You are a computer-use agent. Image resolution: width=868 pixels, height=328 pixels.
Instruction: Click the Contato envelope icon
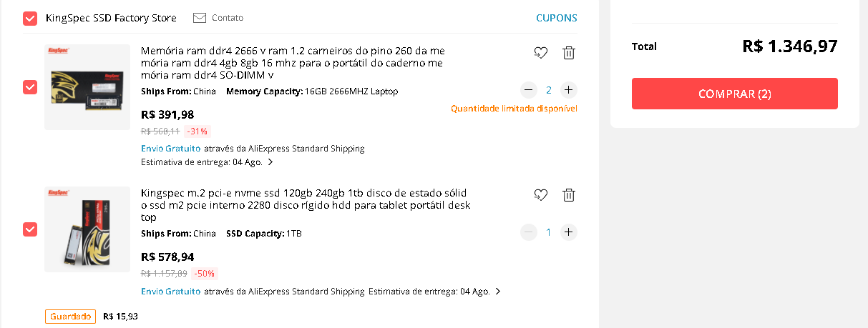[200, 18]
